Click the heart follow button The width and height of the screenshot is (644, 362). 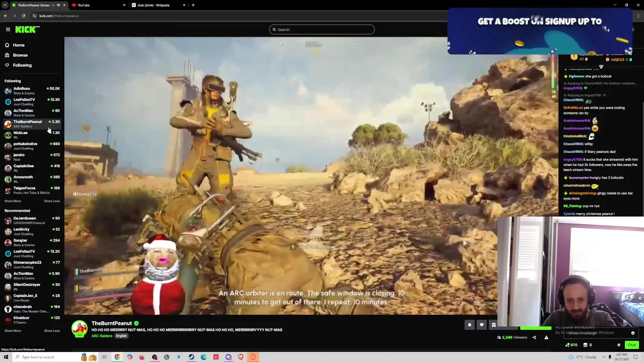[481, 325]
